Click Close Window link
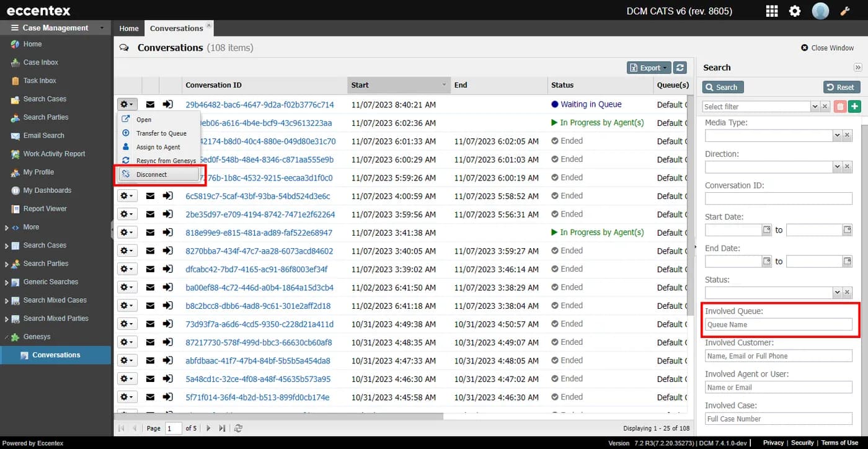Image resolution: width=868 pixels, height=449 pixels. click(828, 48)
